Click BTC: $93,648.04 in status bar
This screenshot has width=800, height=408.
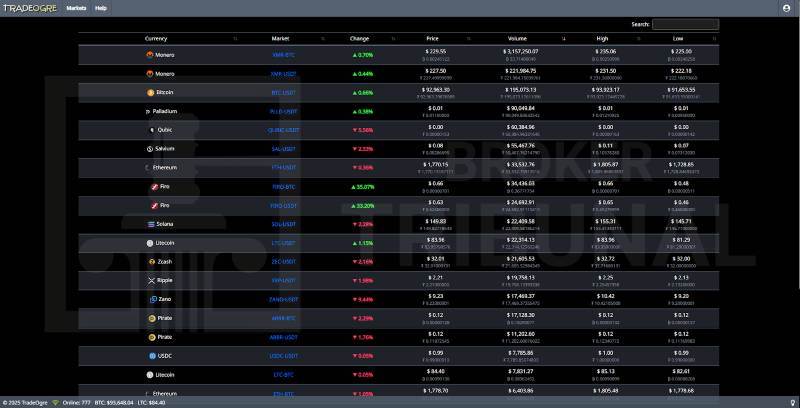click(114, 402)
